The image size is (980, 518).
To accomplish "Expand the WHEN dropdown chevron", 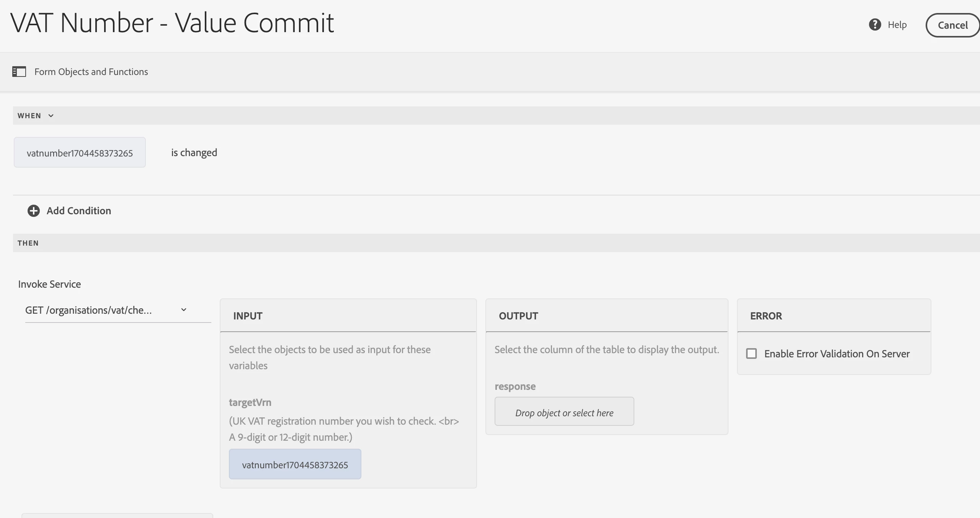I will (51, 116).
